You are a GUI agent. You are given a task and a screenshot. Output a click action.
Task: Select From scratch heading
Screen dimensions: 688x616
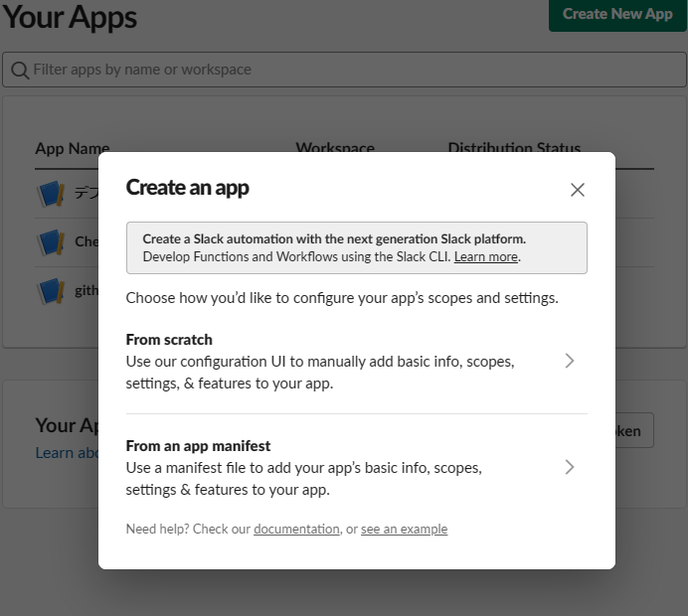tap(169, 340)
